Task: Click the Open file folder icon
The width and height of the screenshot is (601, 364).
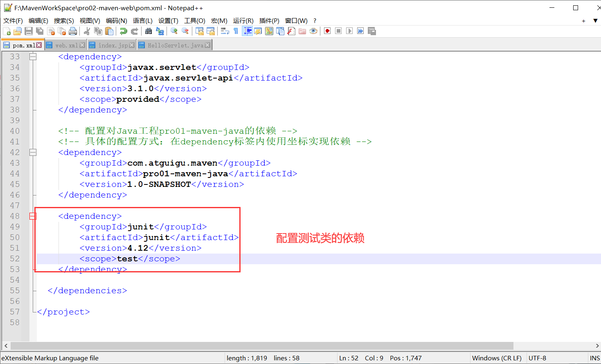Action: coord(18,31)
